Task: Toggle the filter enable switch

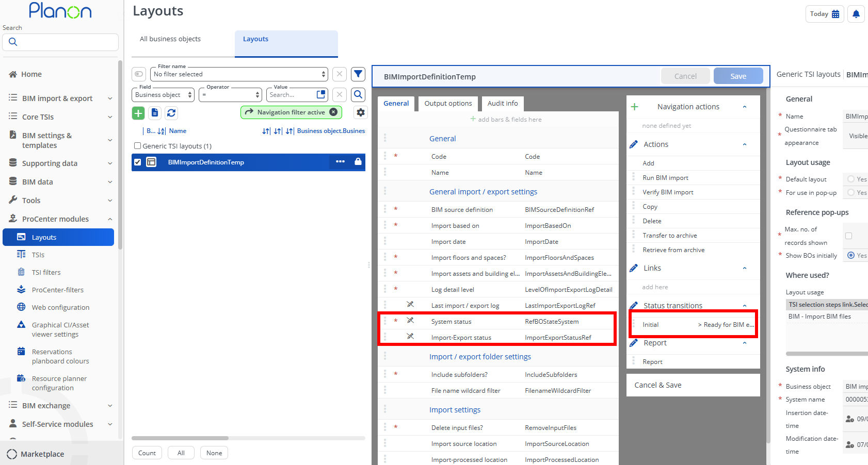Action: coord(139,74)
